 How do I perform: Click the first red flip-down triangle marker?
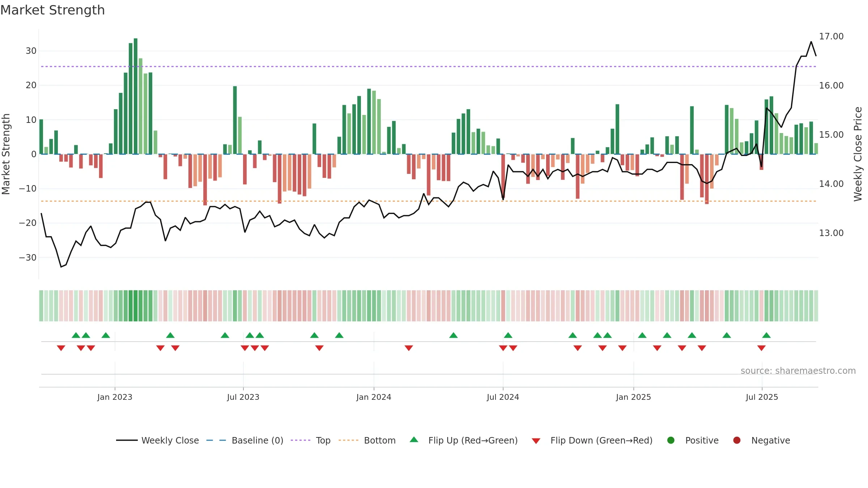point(61,348)
